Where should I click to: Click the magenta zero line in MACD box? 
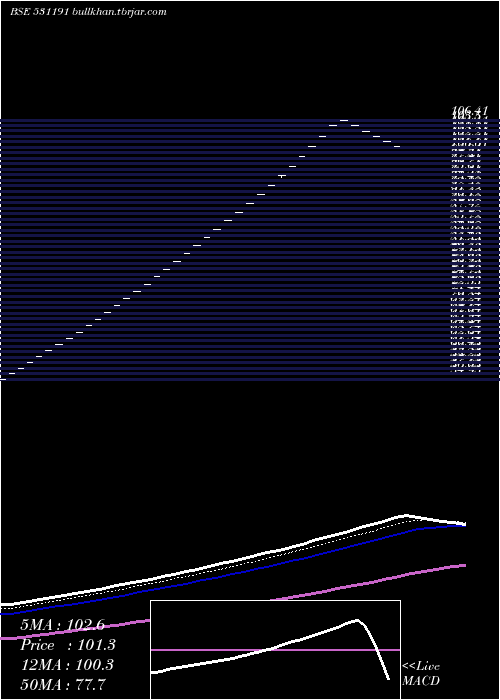[275, 650]
